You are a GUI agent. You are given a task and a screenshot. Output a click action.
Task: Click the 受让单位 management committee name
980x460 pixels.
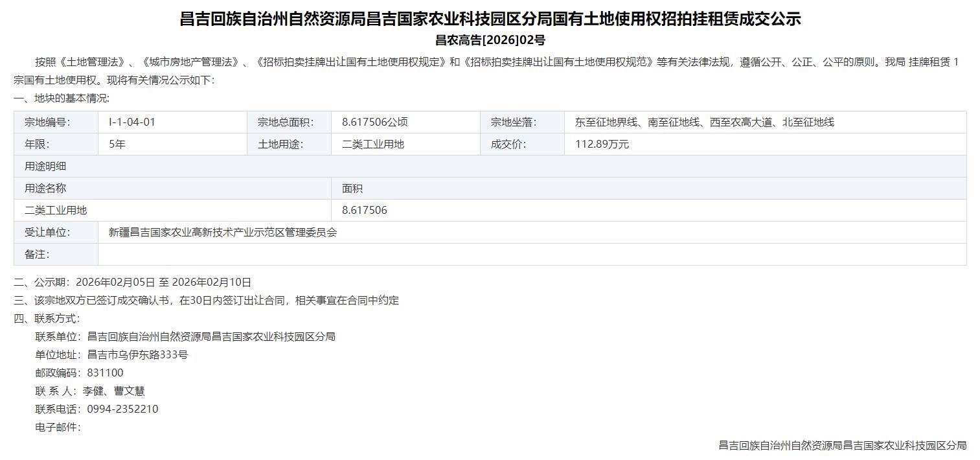pyautogui.click(x=223, y=232)
